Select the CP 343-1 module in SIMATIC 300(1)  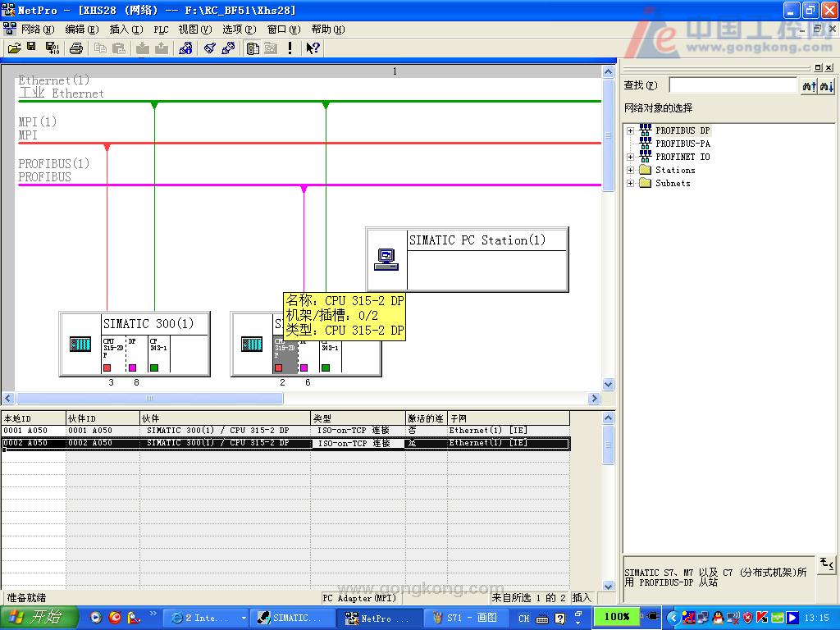pos(158,354)
